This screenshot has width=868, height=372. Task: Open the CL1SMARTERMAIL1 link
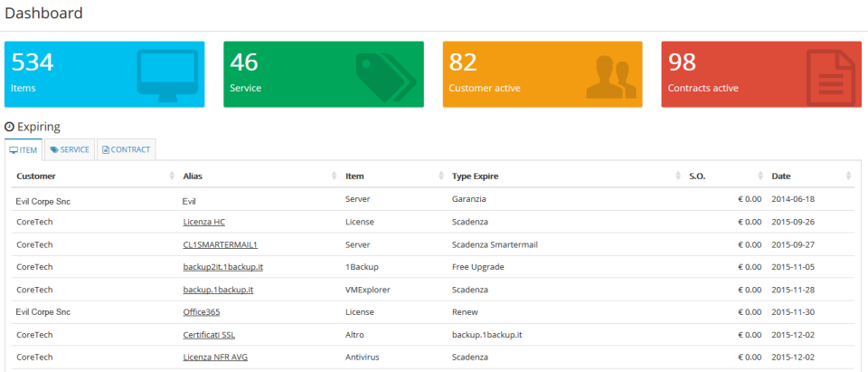tap(221, 244)
